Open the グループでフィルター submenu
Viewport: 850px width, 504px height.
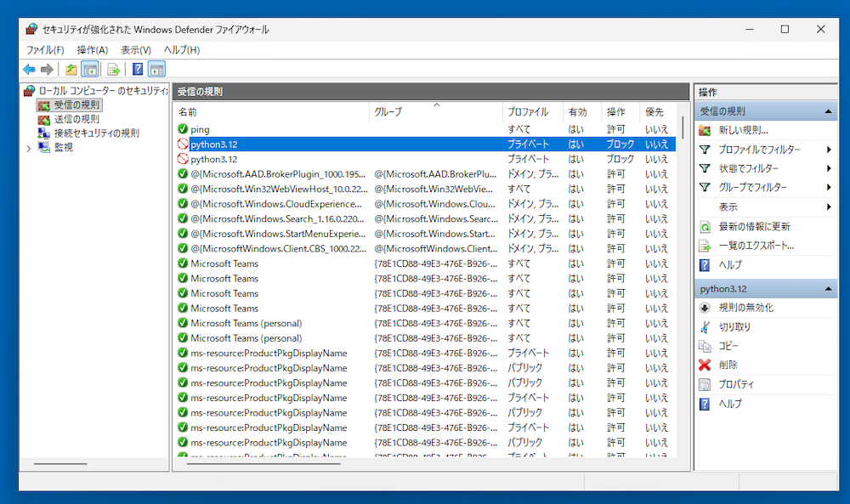(x=828, y=187)
